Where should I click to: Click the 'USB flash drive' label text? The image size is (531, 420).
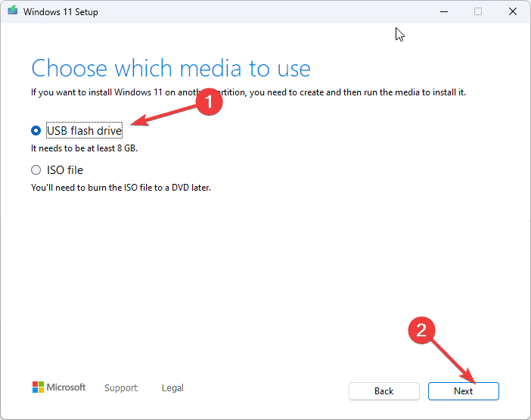pos(84,130)
